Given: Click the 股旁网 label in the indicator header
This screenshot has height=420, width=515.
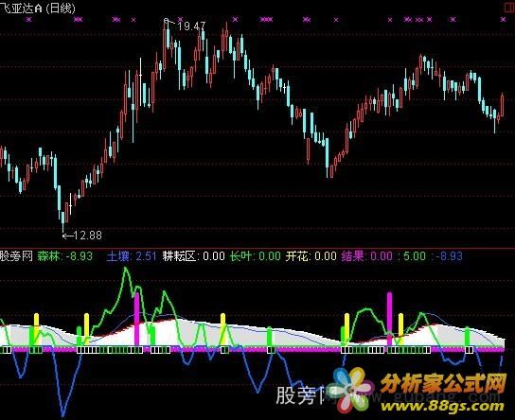Looking at the screenshot, I should [16, 256].
